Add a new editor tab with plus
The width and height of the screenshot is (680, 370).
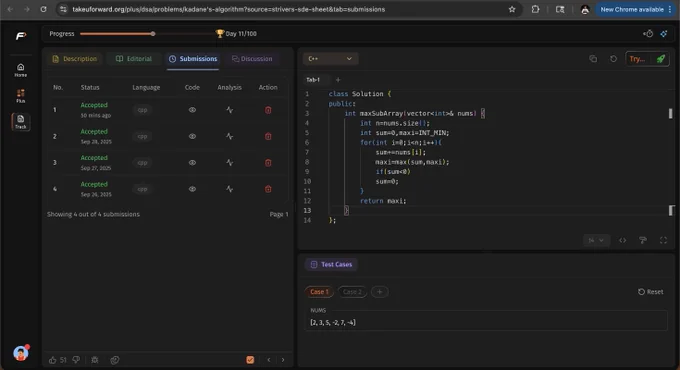[x=338, y=80]
